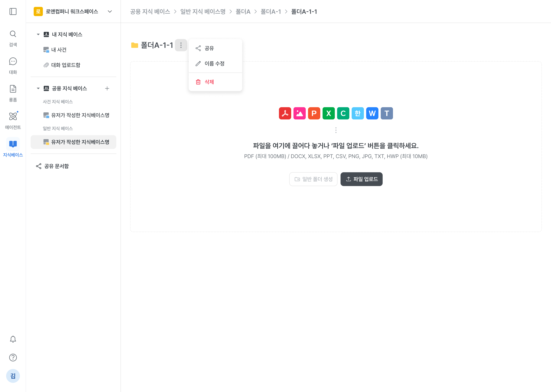Click the 일반 지식 베이스 group label
The width and height of the screenshot is (551, 392).
(58, 128)
